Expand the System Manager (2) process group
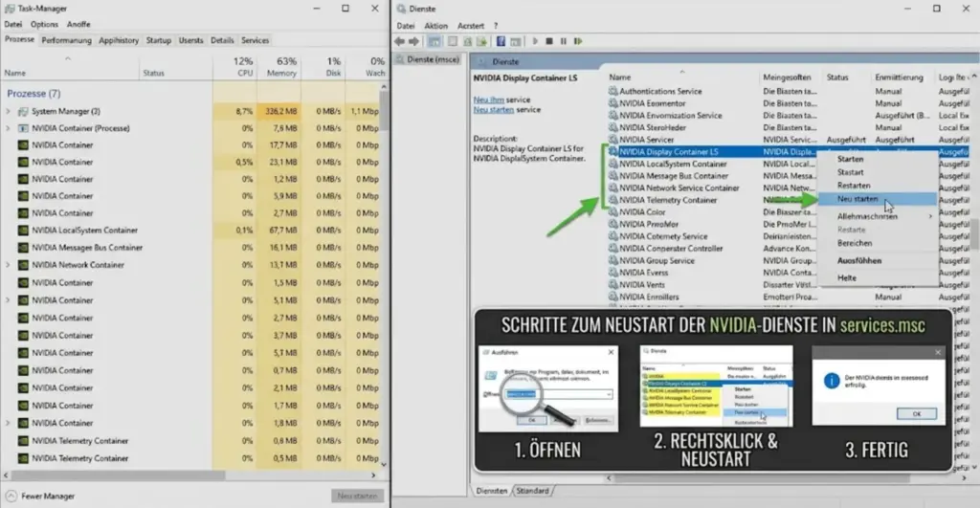The height and width of the screenshot is (508, 980). coord(8,111)
